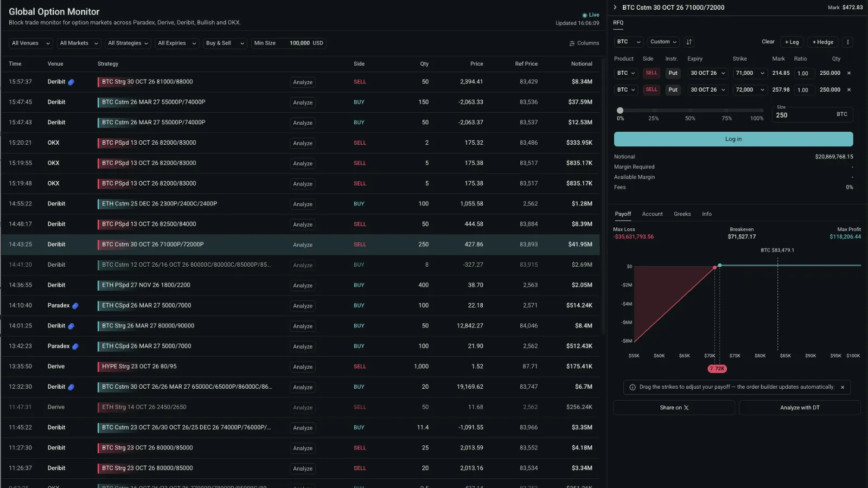This screenshot has width=868, height=488.
Task: Click the size percentage slider handle
Action: 620,111
